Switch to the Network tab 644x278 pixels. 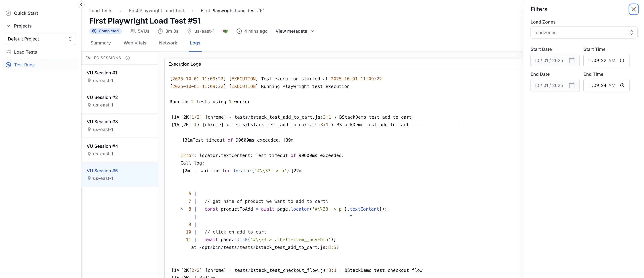click(x=168, y=43)
